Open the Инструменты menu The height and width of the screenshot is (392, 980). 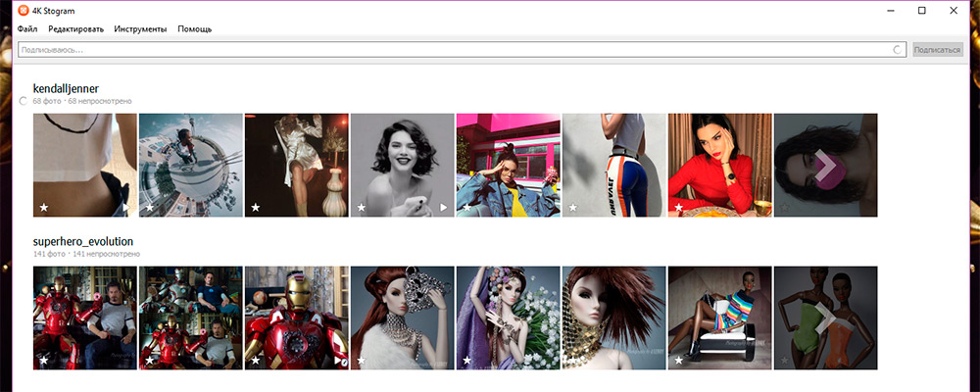(x=140, y=28)
